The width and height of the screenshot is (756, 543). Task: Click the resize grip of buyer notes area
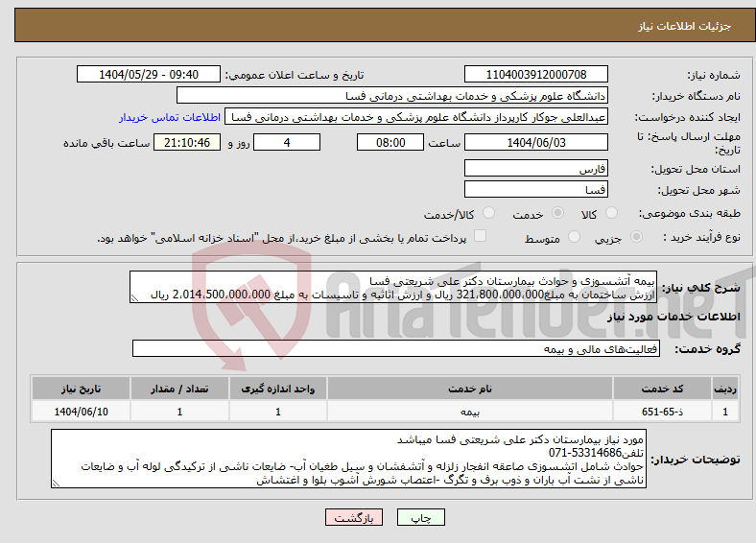[56, 484]
